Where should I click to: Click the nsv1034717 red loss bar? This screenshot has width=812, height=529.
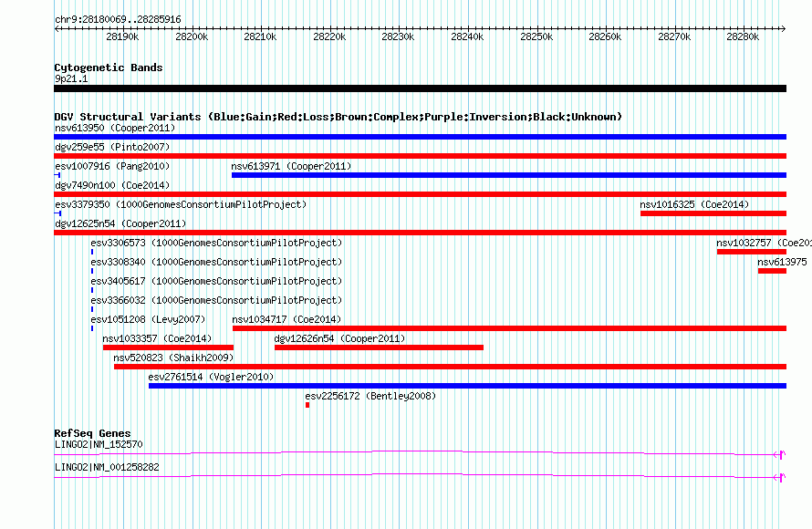(x=510, y=328)
